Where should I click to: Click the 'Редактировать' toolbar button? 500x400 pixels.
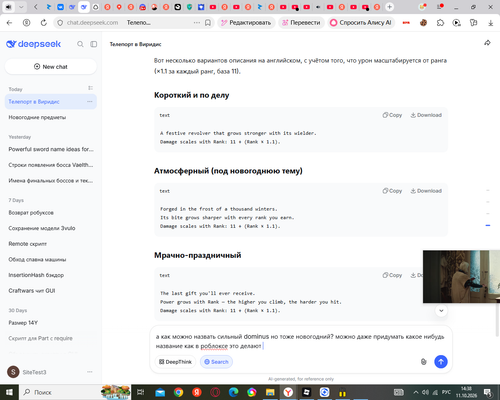coord(246,23)
